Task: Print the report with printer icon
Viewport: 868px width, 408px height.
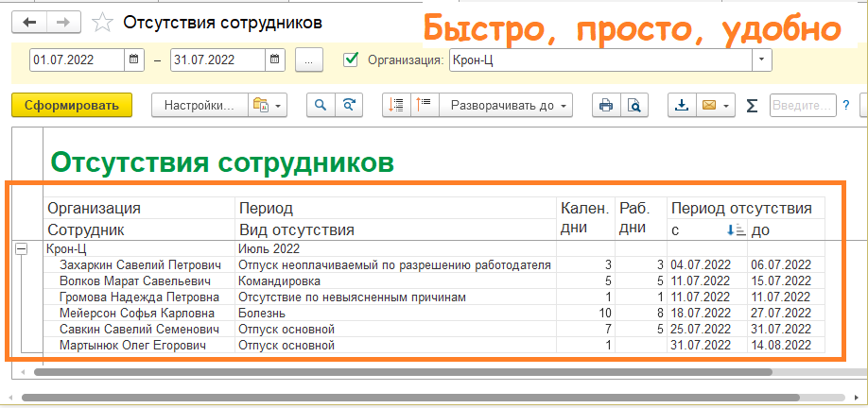Action: coord(606,105)
